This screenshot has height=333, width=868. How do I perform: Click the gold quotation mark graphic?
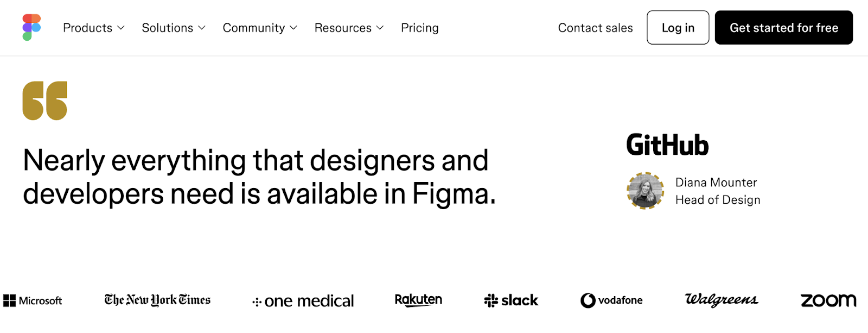[x=44, y=101]
